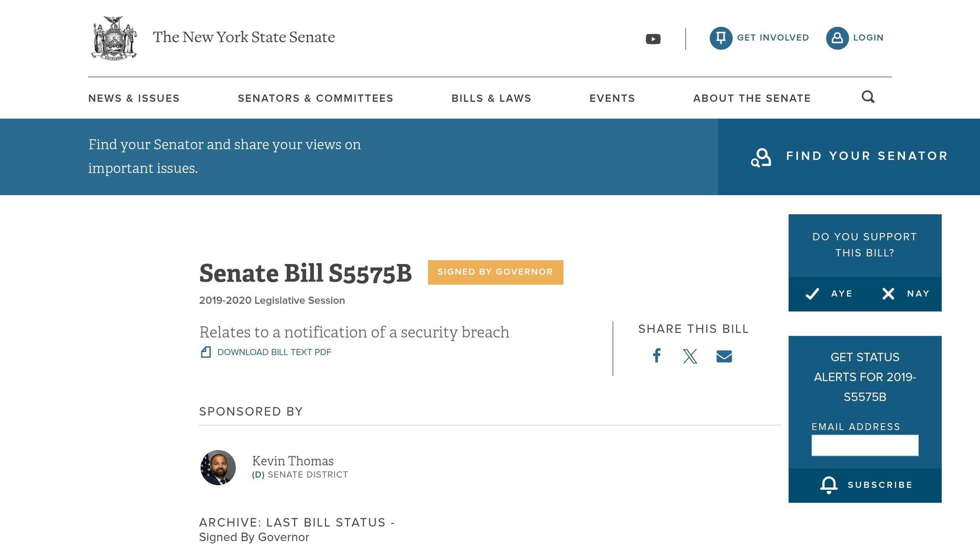Screen dimensions: 980x551
Task: Click the Get Involved link
Action: (x=773, y=38)
